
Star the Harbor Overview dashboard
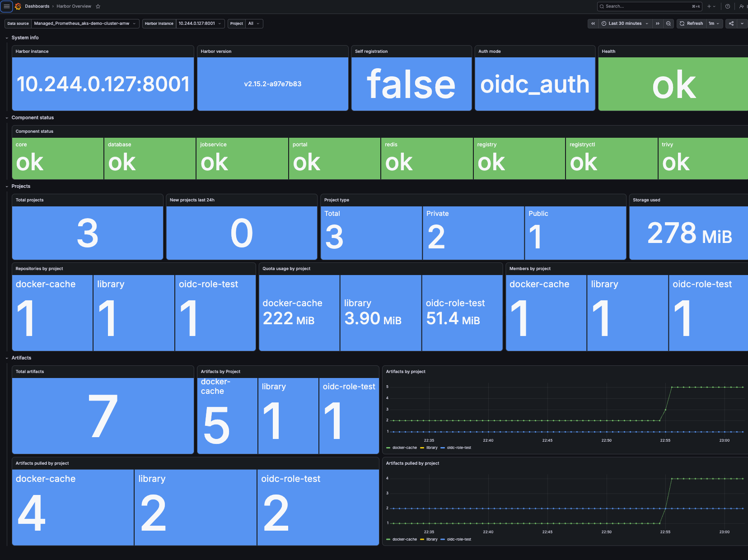coord(98,6)
